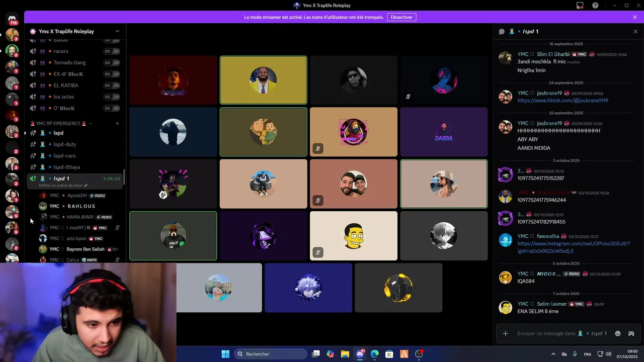This screenshot has width=644, height=362.
Task: Select the lspd 1 voice channel
Action: point(74,181)
